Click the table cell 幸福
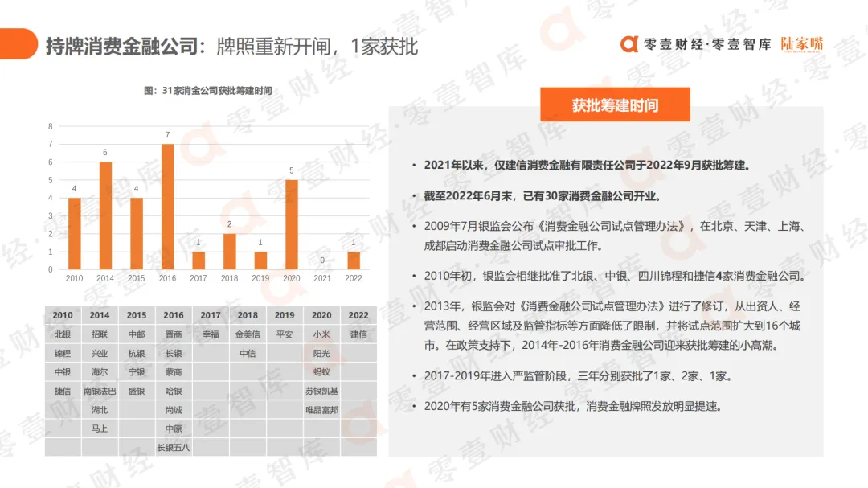 pyautogui.click(x=211, y=334)
